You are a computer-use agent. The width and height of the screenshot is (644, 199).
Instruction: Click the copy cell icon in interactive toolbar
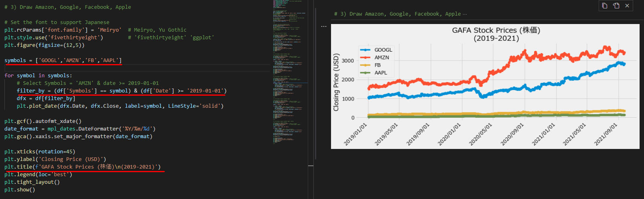605,6
